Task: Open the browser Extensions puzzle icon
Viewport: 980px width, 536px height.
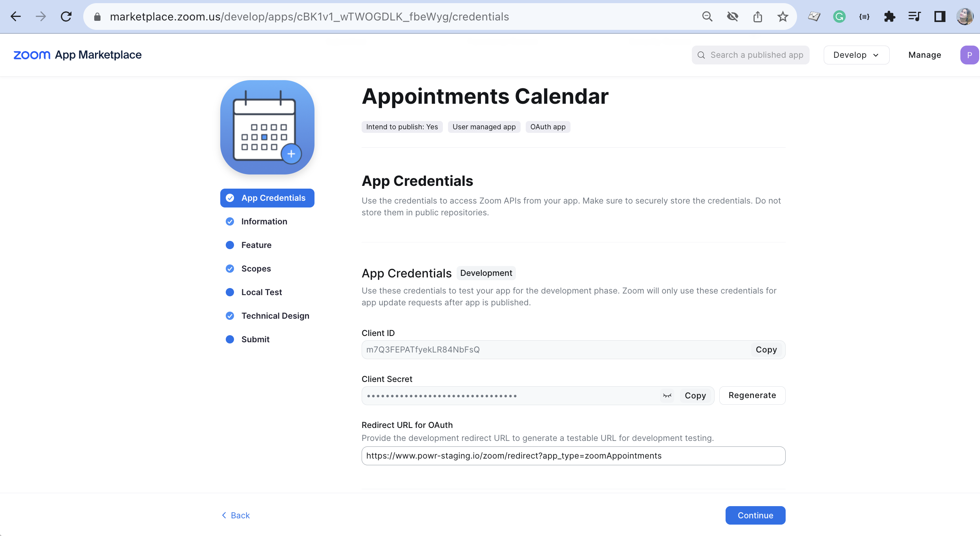Action: pos(889,17)
